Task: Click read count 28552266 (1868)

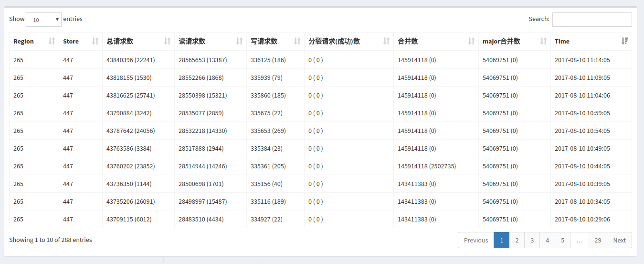Action: 201,77
